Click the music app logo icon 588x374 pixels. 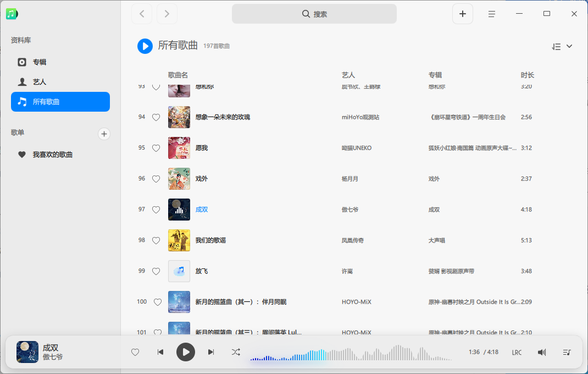point(12,14)
